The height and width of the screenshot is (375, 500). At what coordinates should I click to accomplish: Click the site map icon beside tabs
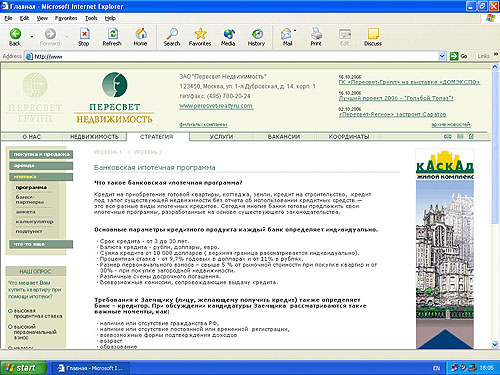click(460, 136)
